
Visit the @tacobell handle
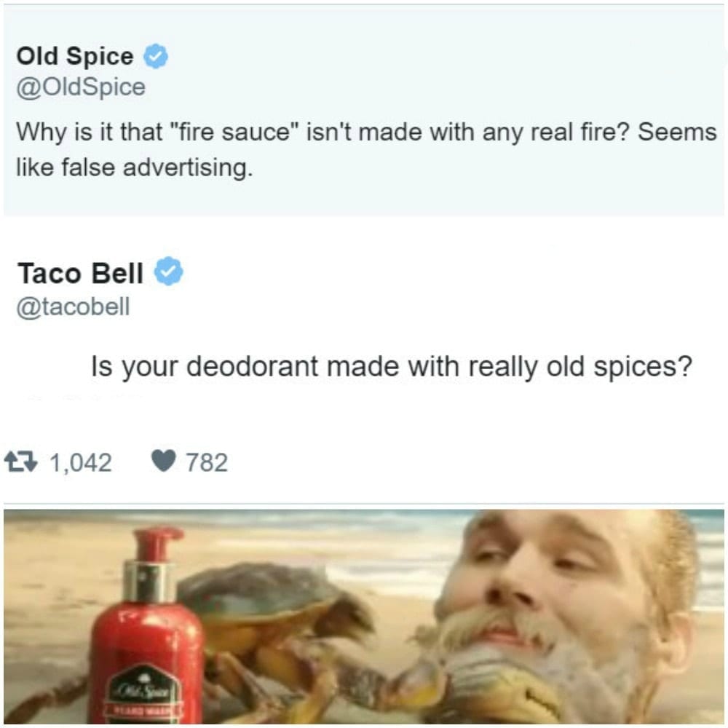click(74, 306)
